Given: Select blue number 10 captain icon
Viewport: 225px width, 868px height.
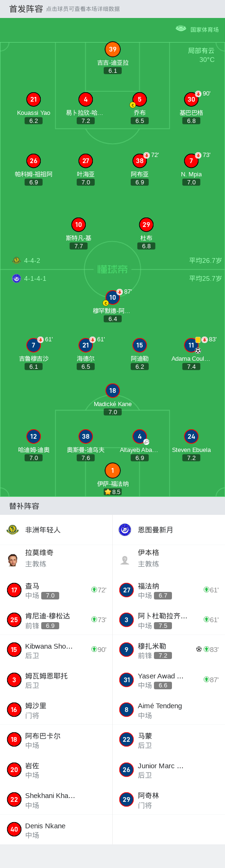Looking at the screenshot, I should [x=112, y=297].
